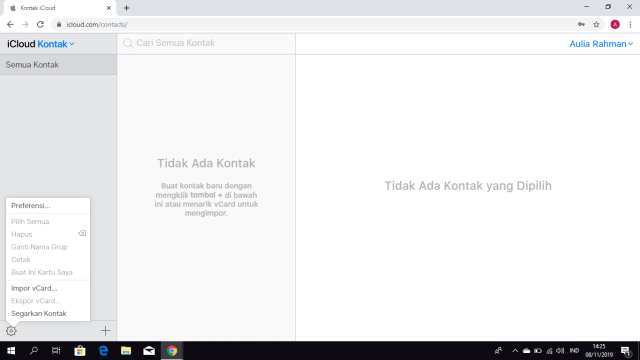Show hidden system tray icons

pos(515,351)
